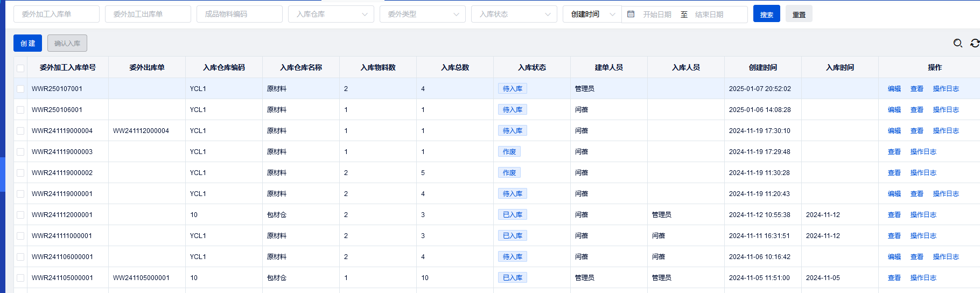Focus the 委外加工入库单 input field

57,14
